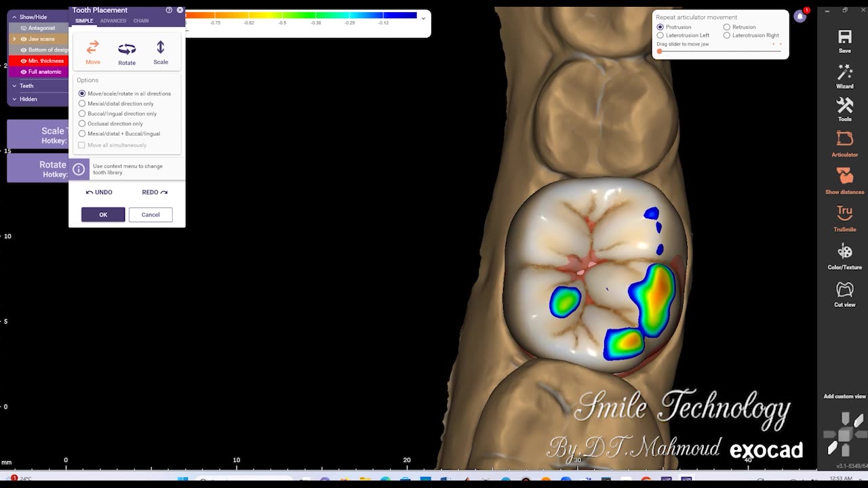Click the taskbar clock showing 12:53 AM
868x488 pixels.
[841, 479]
